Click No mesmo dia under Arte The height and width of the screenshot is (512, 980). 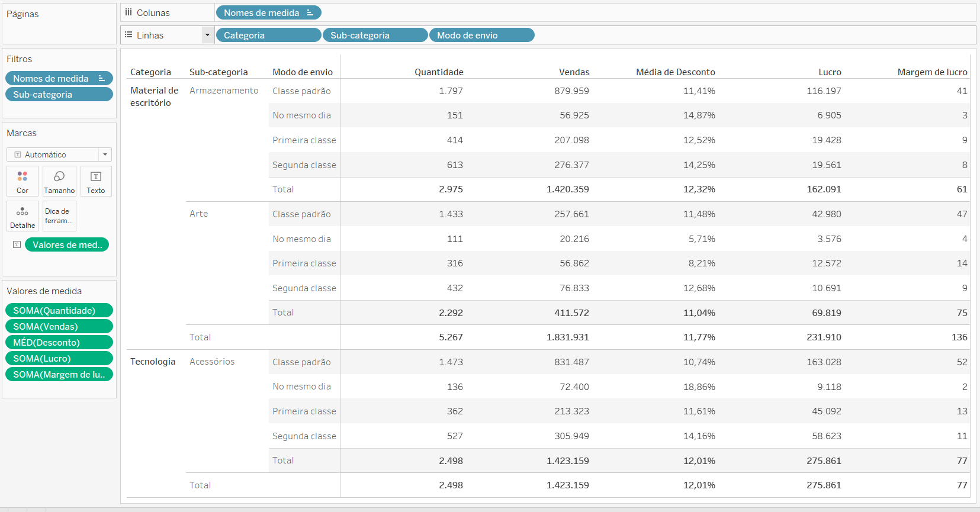click(301, 239)
